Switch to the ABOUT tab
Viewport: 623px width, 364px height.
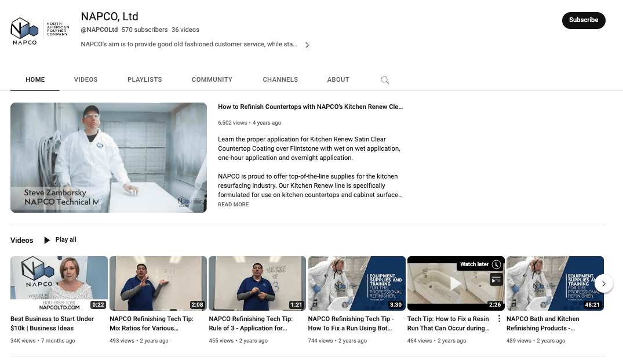point(338,79)
